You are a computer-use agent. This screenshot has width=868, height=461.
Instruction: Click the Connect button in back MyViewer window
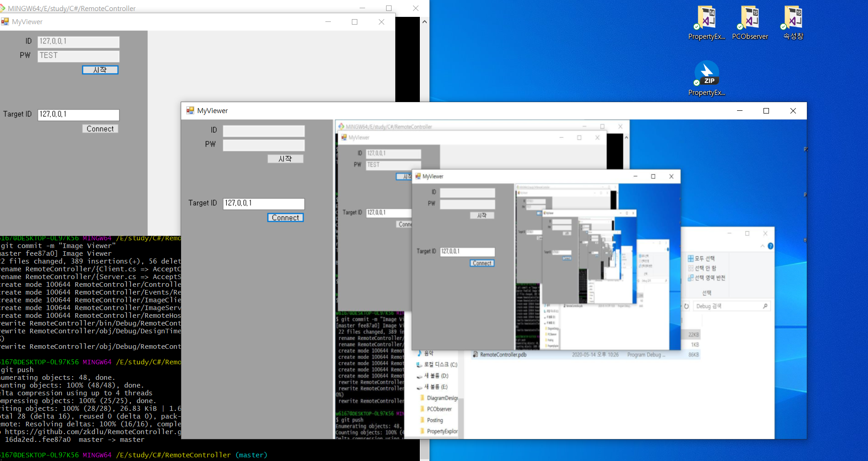coord(100,129)
